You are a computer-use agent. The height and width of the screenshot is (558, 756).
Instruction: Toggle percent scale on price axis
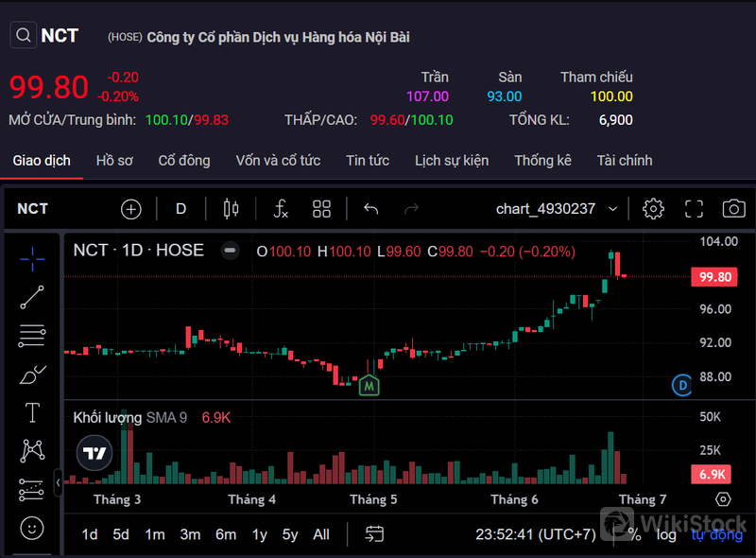pos(634,534)
